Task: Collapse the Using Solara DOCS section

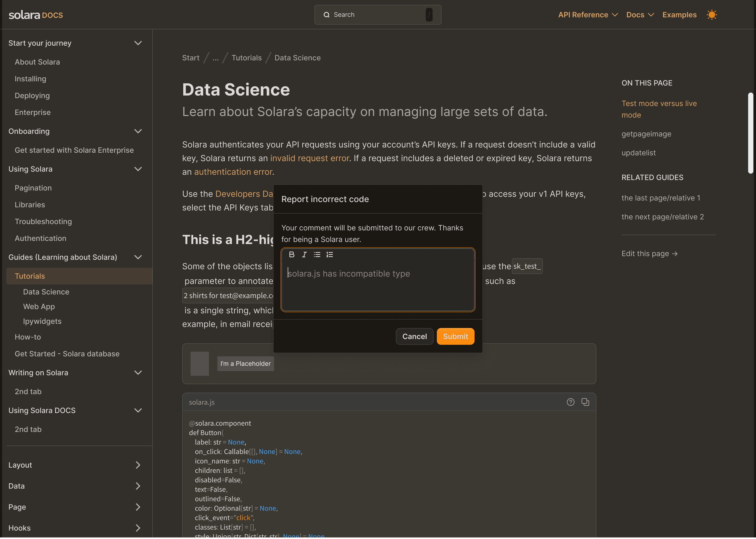Action: point(138,411)
